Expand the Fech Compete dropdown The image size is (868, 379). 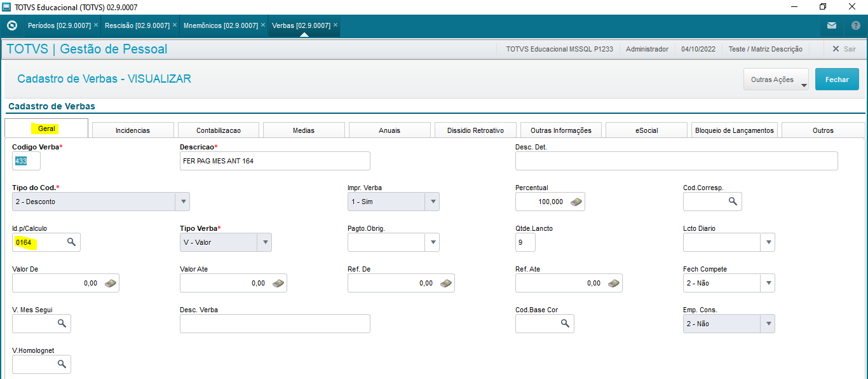pyautogui.click(x=769, y=283)
